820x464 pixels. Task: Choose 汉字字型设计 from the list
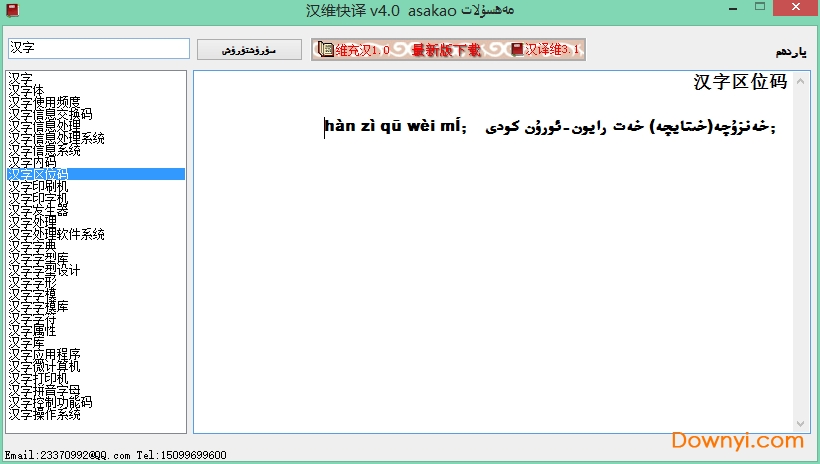44,270
